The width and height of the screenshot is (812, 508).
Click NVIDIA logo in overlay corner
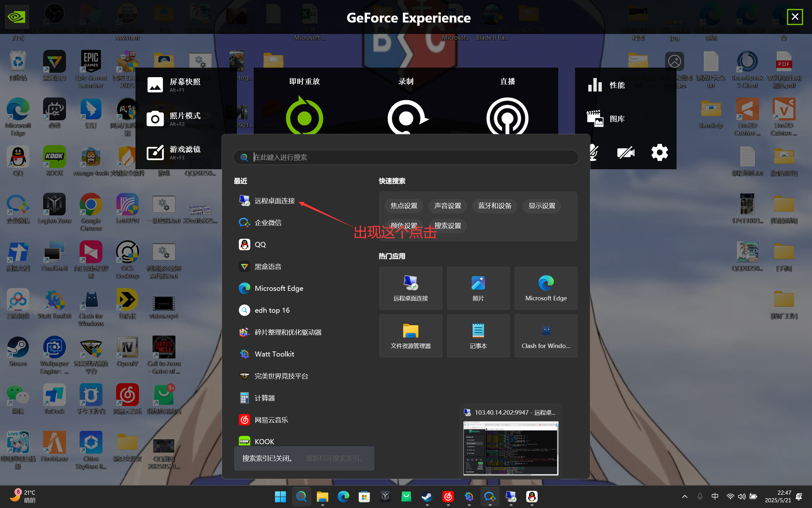tap(16, 17)
